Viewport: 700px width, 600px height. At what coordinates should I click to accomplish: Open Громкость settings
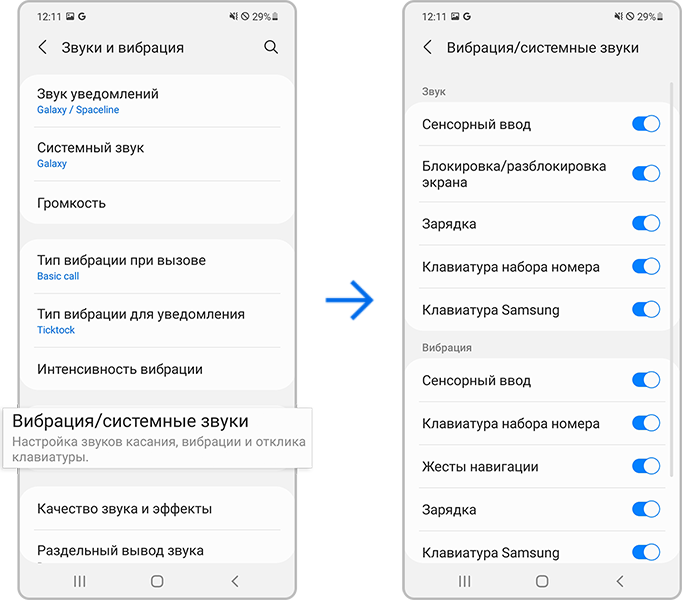point(157,203)
